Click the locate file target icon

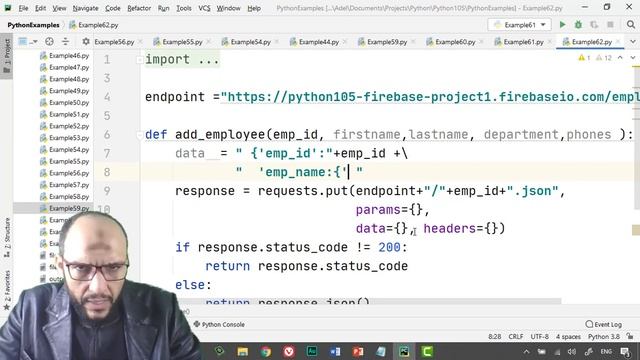(x=49, y=41)
